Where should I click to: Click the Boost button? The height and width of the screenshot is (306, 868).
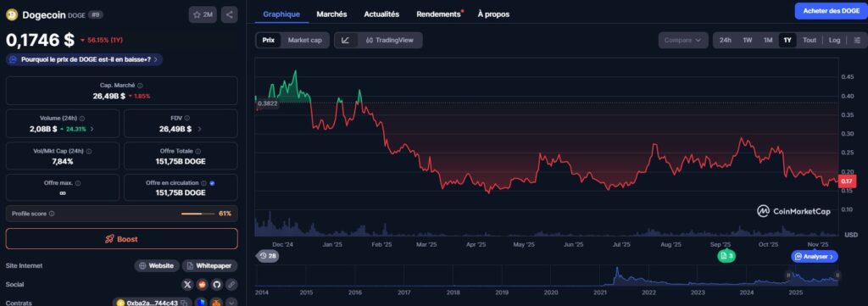tap(122, 239)
